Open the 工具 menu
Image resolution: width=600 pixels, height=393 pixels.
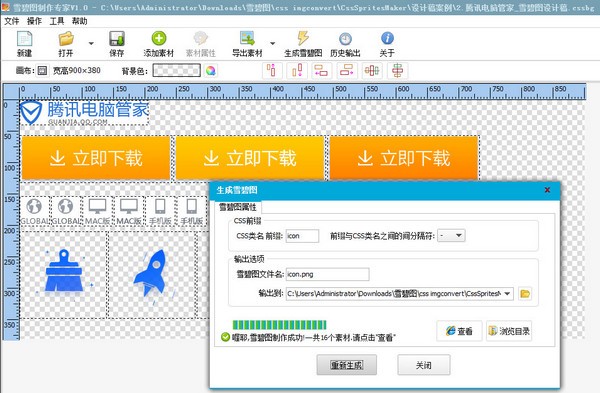click(x=57, y=21)
